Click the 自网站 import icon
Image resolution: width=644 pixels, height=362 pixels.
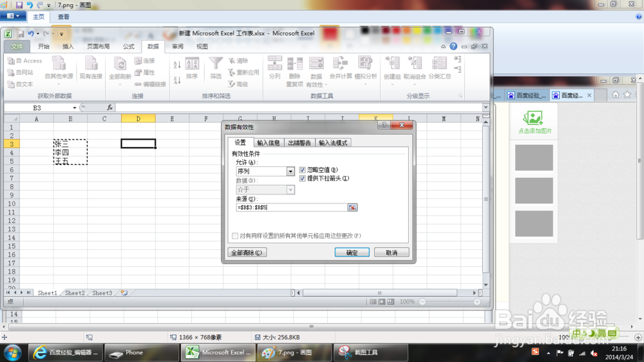[x=12, y=72]
